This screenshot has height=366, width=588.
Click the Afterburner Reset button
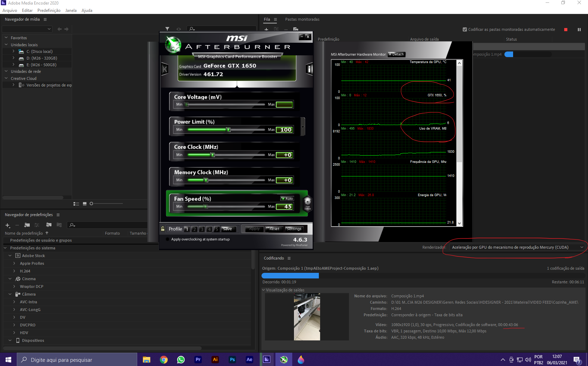274,229
